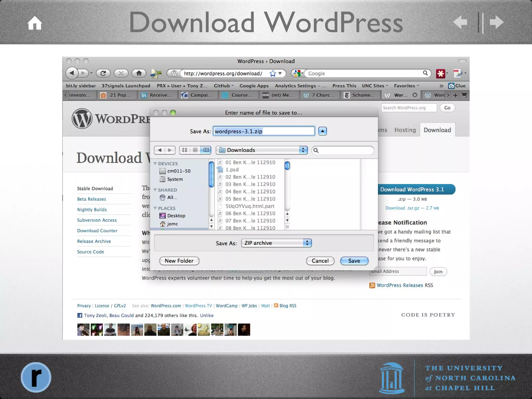
Task: Open the ZIP archive format dropdown
Action: click(276, 243)
